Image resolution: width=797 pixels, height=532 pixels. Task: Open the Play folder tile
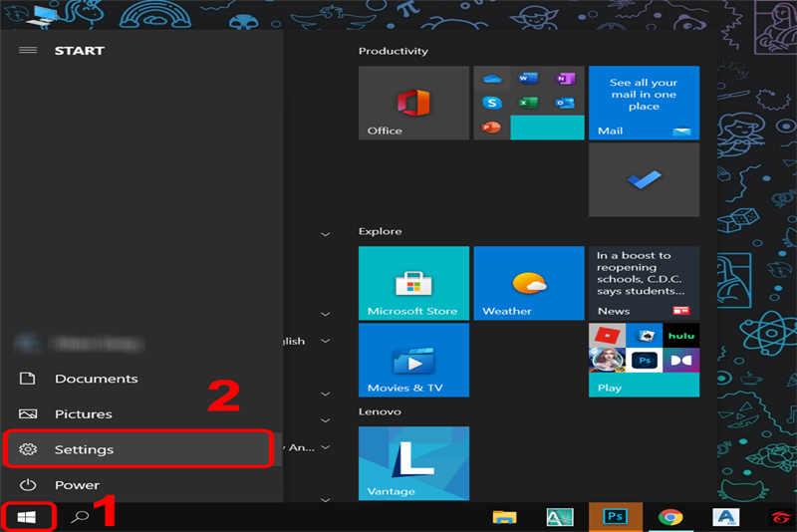pos(644,360)
